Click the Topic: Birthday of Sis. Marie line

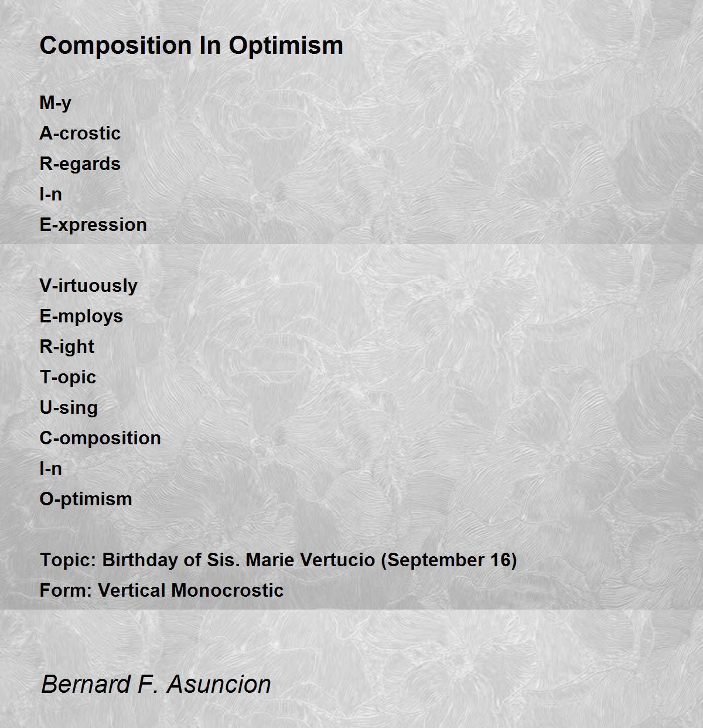[x=278, y=560]
